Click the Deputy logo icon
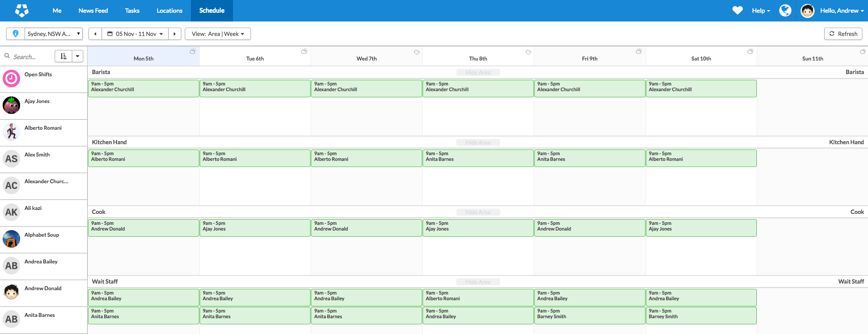 pyautogui.click(x=21, y=11)
